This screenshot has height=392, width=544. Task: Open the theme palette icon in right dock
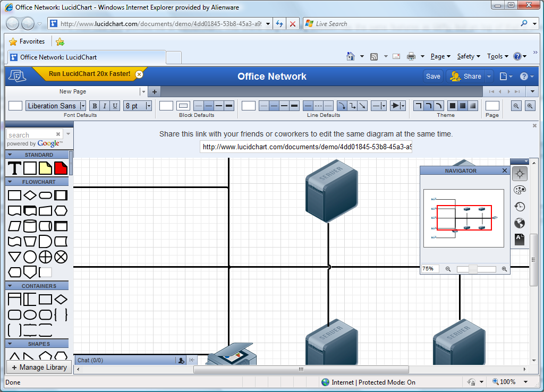pyautogui.click(x=520, y=190)
